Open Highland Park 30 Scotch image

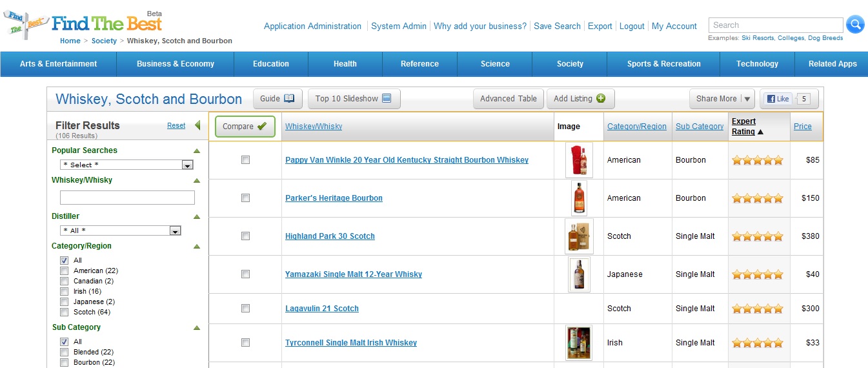click(579, 236)
